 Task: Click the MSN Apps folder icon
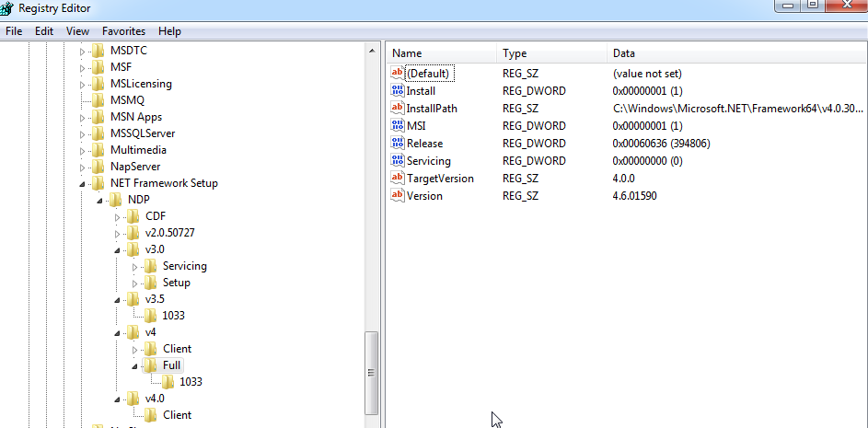pyautogui.click(x=98, y=117)
